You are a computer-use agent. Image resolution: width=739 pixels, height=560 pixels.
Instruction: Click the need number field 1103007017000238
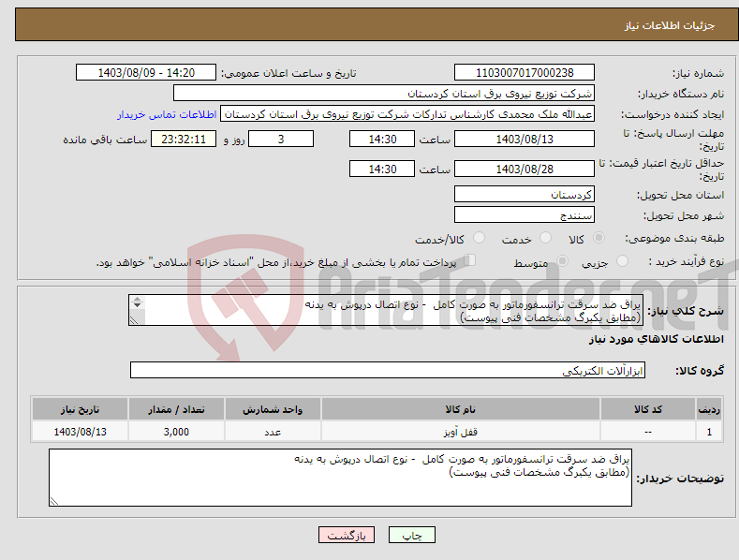point(525,73)
